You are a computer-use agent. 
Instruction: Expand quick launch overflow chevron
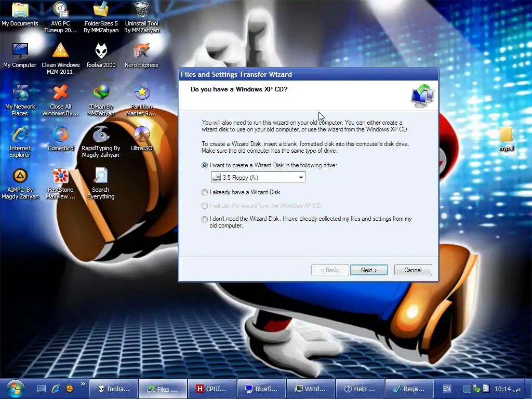(x=83, y=384)
